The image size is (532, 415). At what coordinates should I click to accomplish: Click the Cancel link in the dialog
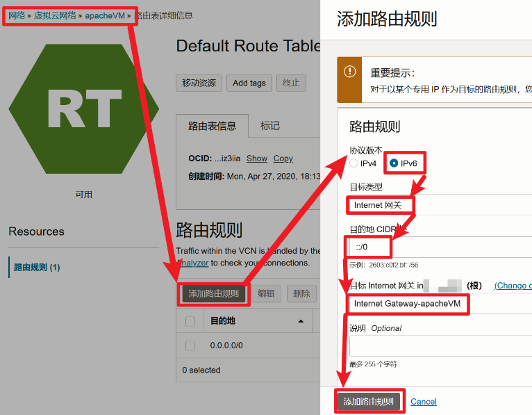(424, 401)
